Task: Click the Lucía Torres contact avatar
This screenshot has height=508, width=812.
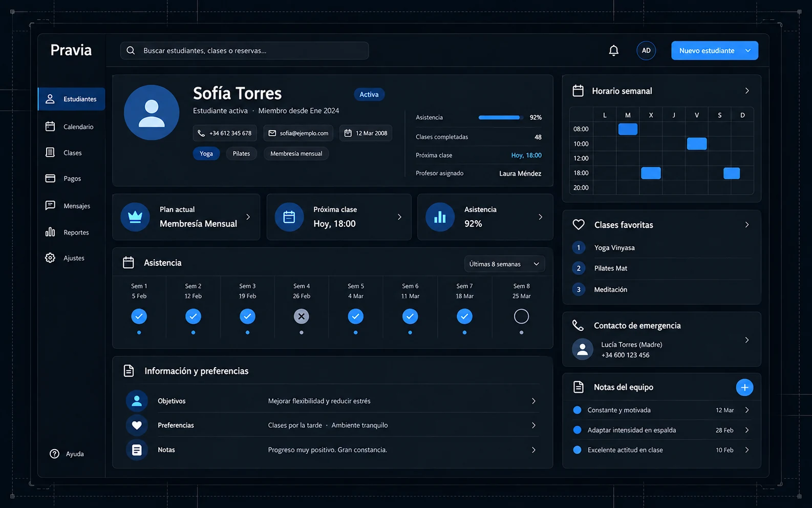Action: click(x=582, y=350)
